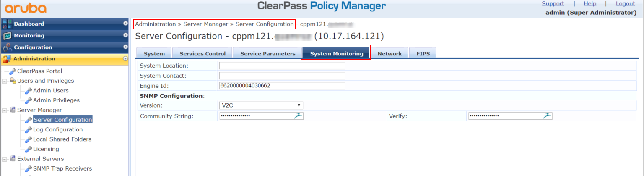
Task: Click the Aruba logo
Action: click(26, 8)
